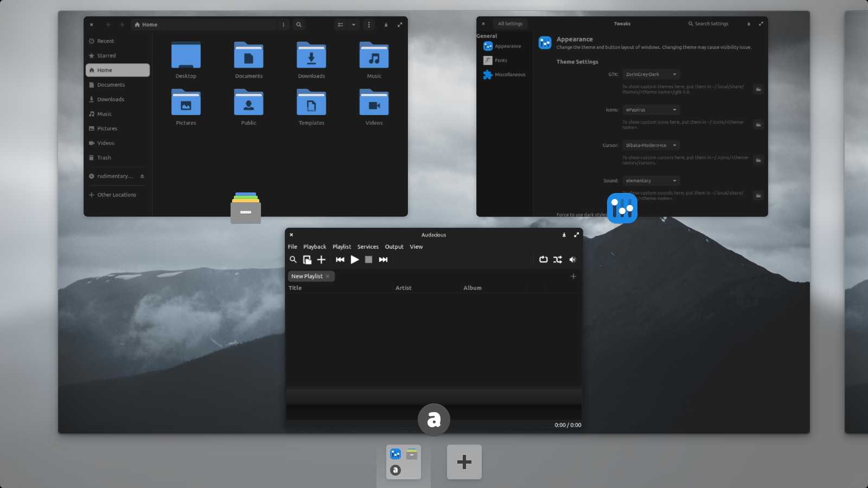Toggle shuffle mode in Audacious

pyautogui.click(x=558, y=260)
